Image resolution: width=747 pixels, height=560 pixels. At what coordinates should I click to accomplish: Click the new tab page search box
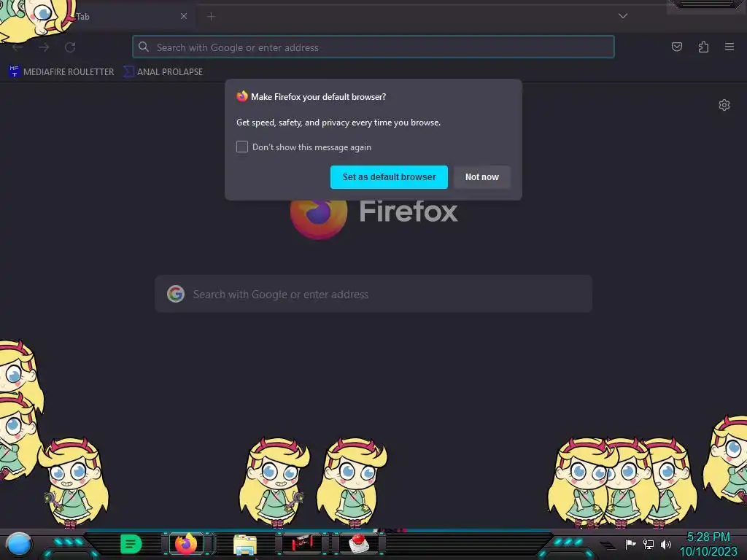[373, 294]
